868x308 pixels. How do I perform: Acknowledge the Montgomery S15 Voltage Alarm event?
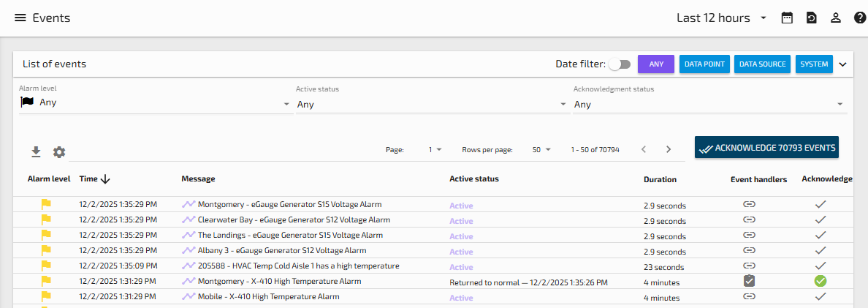coord(821,205)
